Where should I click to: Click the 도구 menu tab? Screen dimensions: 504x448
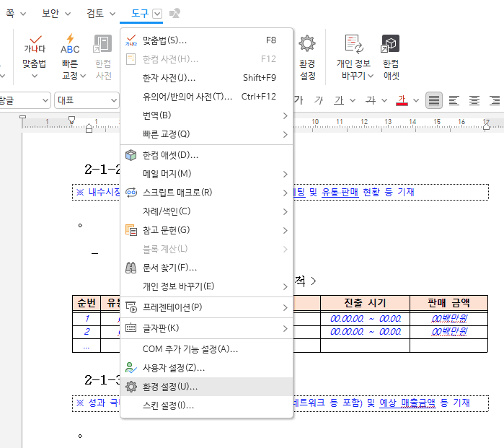[139, 14]
